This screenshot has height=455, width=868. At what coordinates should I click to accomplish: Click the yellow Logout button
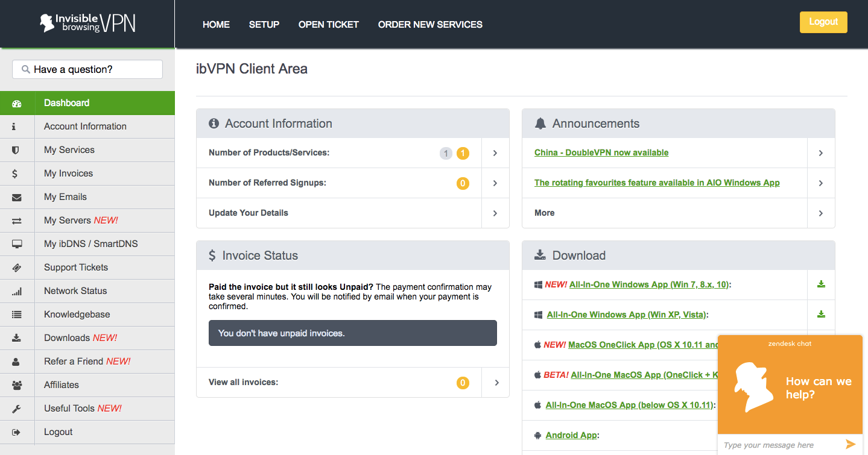coord(823,22)
